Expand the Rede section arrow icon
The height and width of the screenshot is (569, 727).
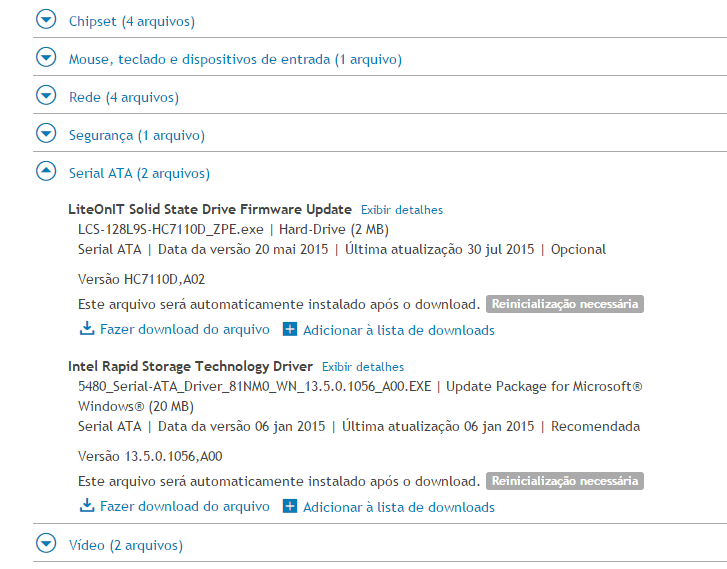click(46, 96)
